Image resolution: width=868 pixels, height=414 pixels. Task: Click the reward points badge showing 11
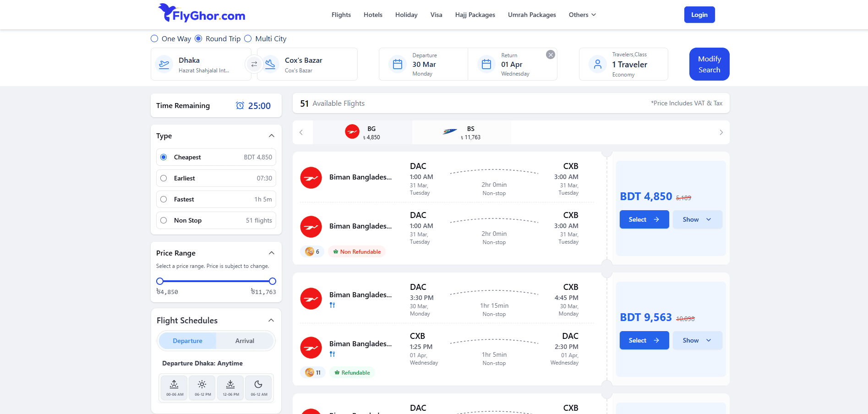coord(313,372)
